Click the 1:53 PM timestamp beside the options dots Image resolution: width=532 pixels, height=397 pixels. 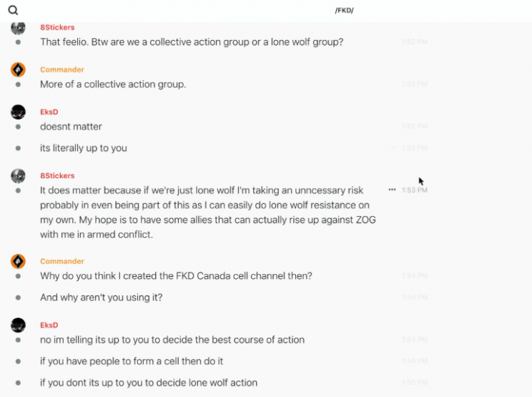tap(414, 190)
